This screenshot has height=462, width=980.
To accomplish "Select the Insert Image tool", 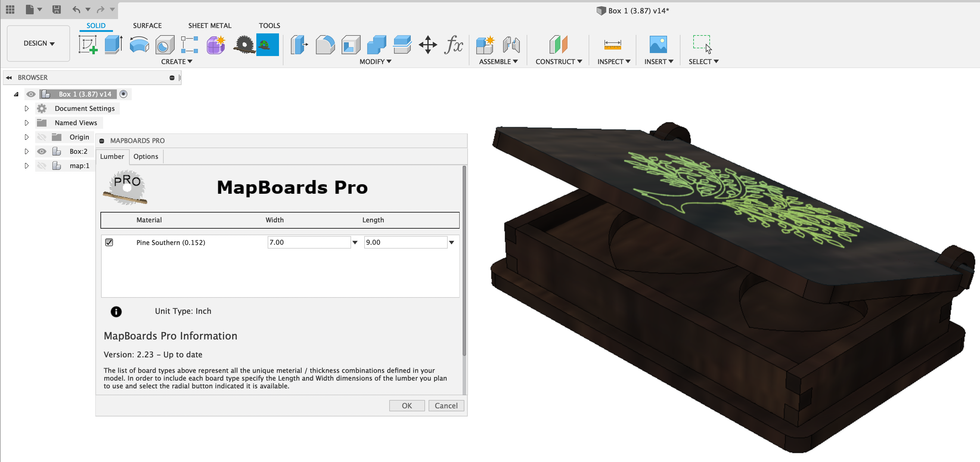I will point(658,44).
